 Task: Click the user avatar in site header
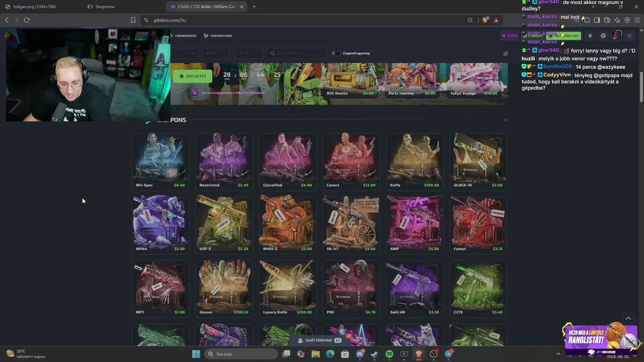click(616, 36)
